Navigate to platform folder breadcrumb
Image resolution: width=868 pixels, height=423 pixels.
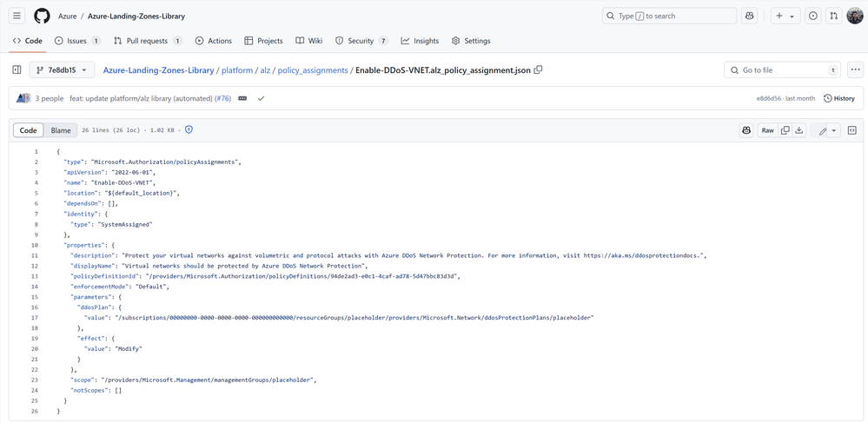237,70
